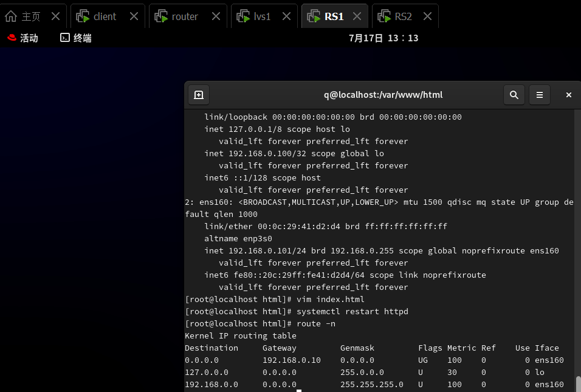Open the 终端 terminal app menu
Image resolution: width=581 pixels, height=392 pixels.
76,38
